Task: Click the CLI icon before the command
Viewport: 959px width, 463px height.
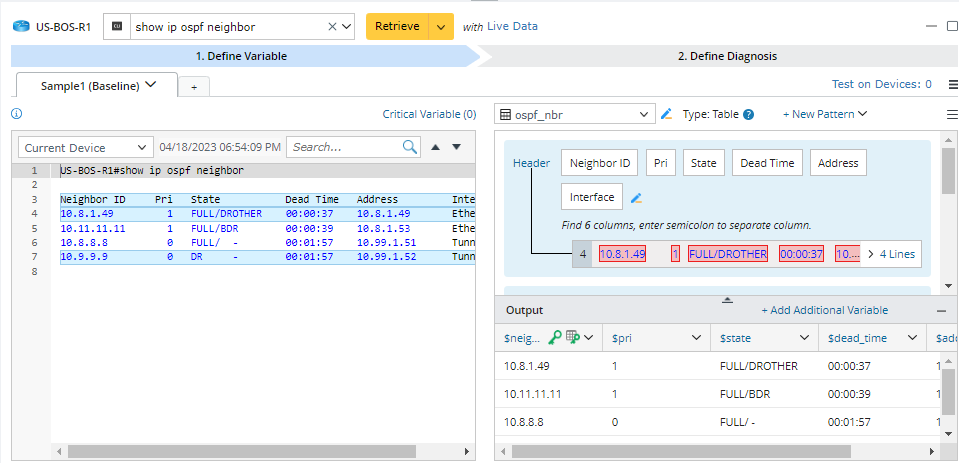Action: click(117, 27)
